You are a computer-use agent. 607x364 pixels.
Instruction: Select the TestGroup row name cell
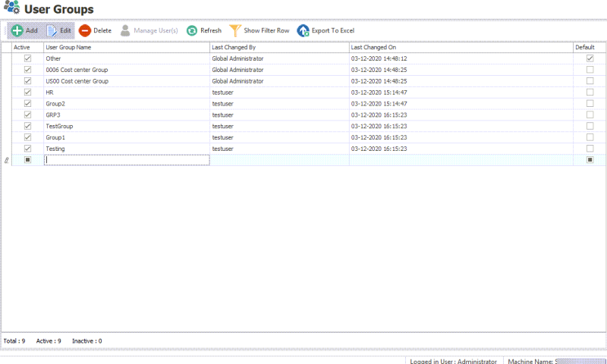[x=126, y=126]
